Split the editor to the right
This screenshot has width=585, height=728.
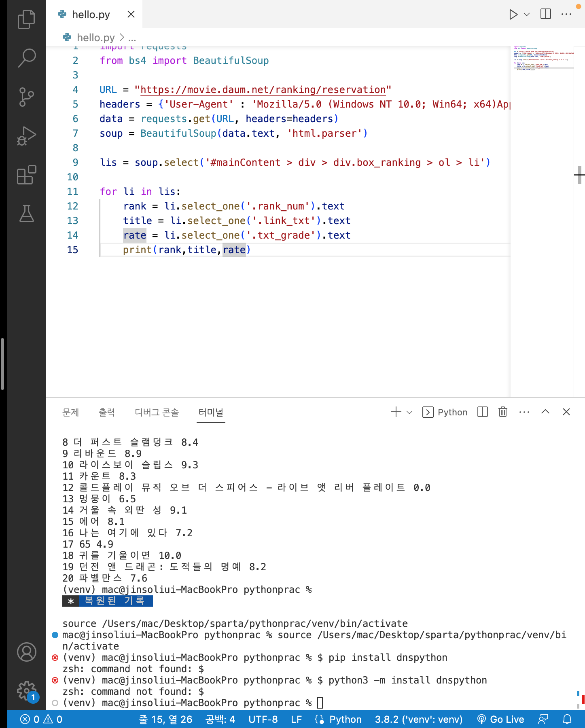(546, 14)
